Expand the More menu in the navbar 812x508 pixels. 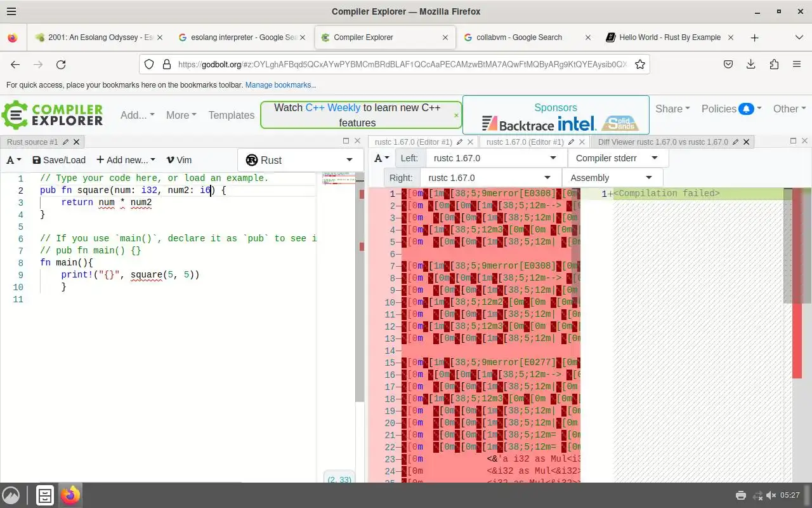181,115
